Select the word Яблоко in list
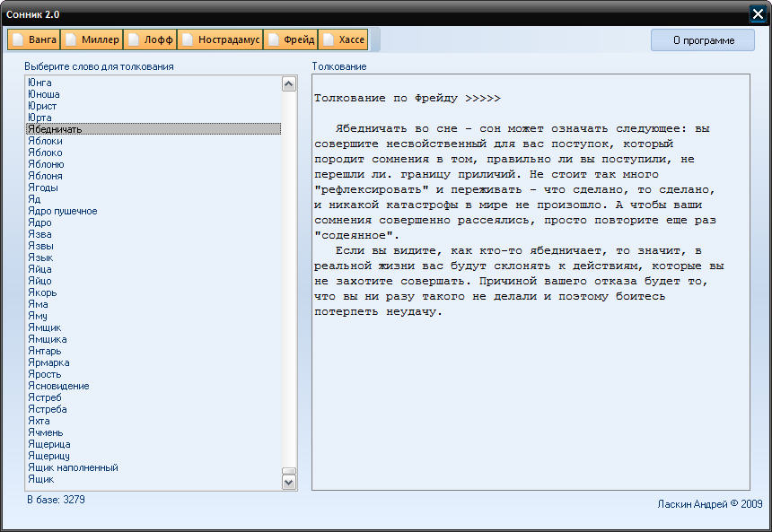Image resolution: width=772 pixels, height=532 pixels. [45, 153]
